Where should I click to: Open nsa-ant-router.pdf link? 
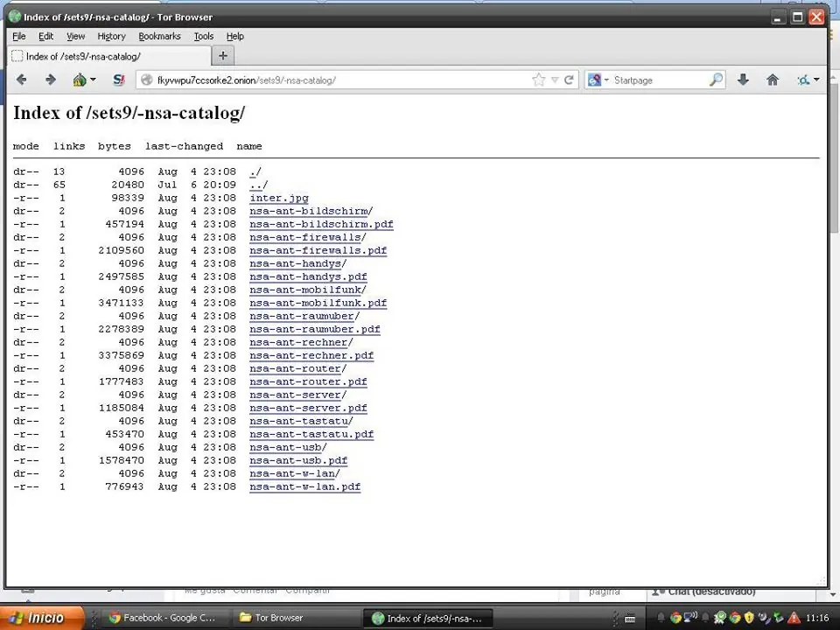(x=308, y=382)
